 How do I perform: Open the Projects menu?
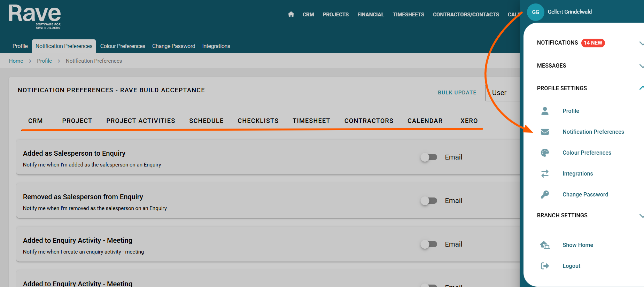336,15
